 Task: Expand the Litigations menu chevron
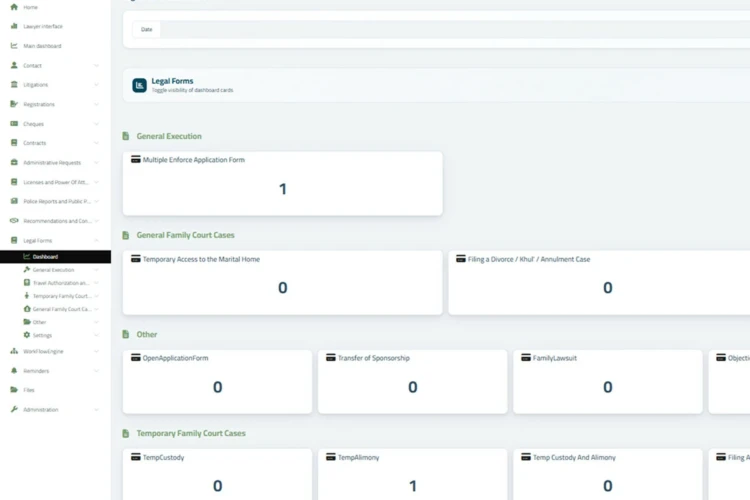(96, 85)
